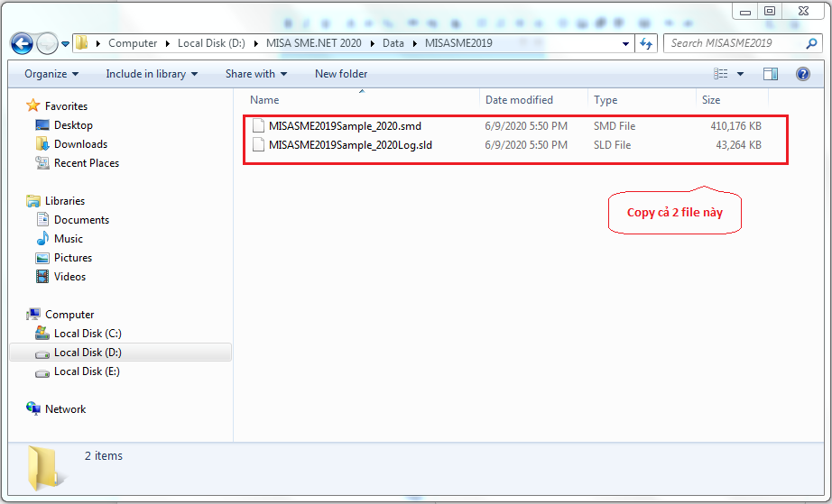Open Local Disk (E:) in navigation pane
Viewport: 832px width, 504px height.
pyautogui.click(x=87, y=371)
